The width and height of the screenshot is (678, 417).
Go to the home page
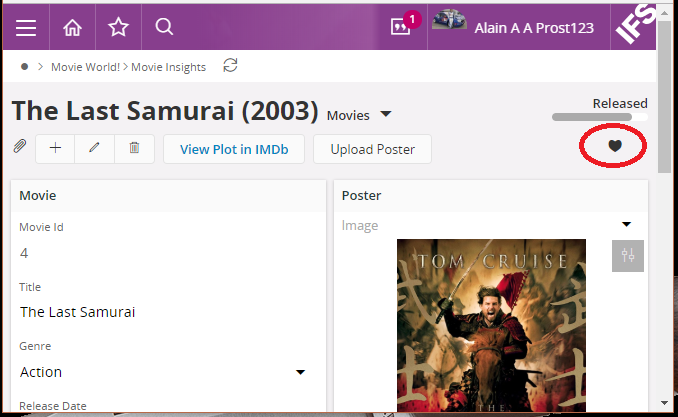72,28
